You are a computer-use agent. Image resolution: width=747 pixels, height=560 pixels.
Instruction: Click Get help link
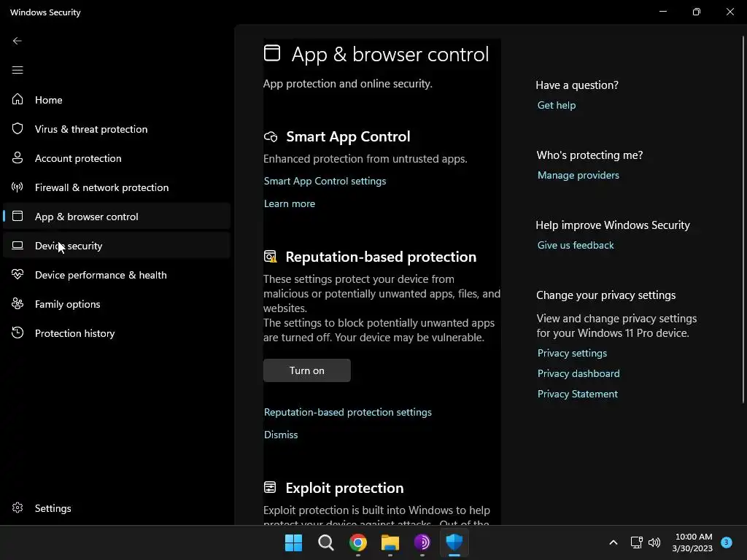click(x=557, y=105)
